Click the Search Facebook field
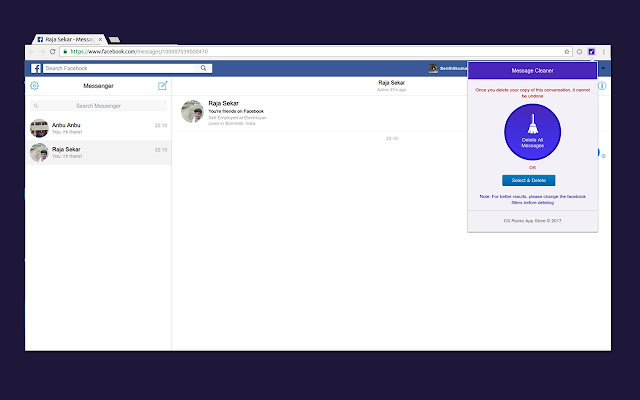 click(121, 68)
